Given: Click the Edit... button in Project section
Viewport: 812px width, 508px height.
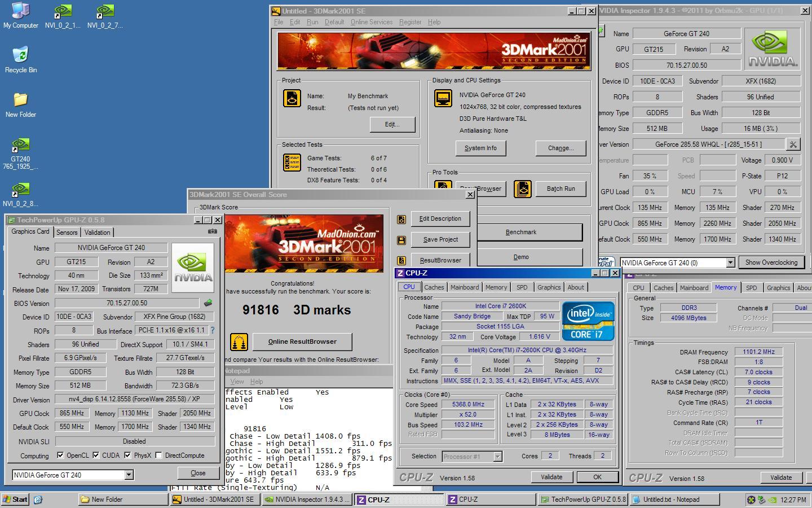Looking at the screenshot, I should pyautogui.click(x=392, y=124).
